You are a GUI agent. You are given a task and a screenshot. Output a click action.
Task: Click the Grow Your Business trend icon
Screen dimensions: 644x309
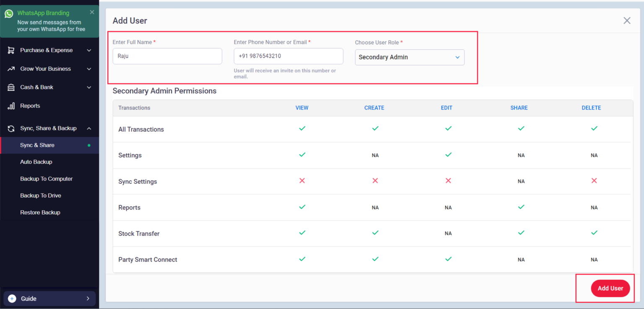(x=11, y=69)
